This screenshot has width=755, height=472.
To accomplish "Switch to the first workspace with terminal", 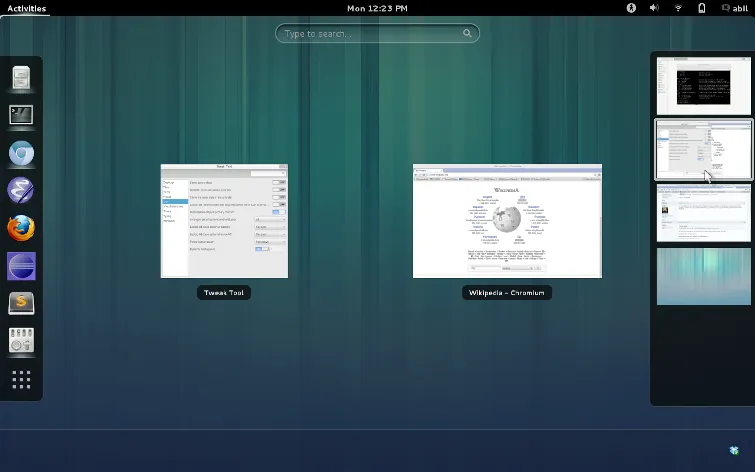I will (703, 85).
